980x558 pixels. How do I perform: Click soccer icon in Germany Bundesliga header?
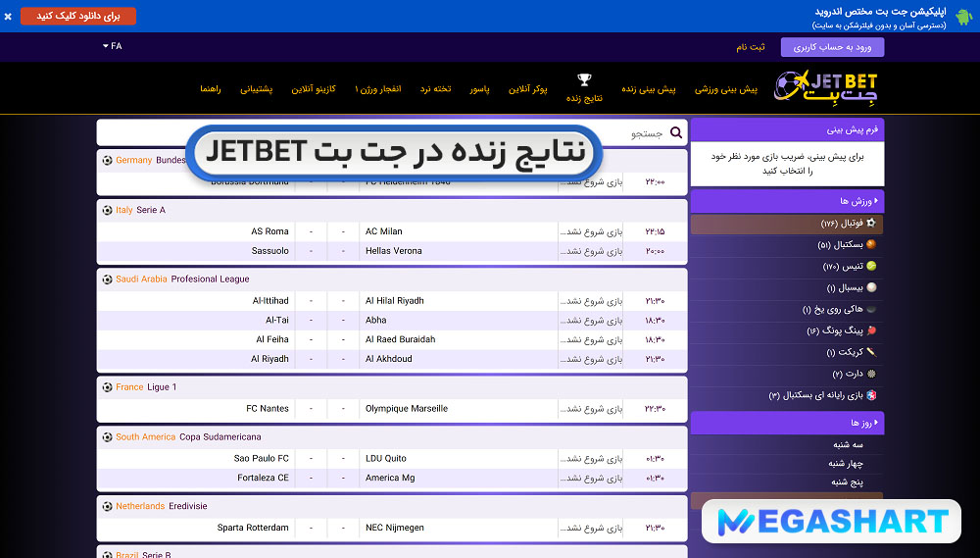point(108,160)
